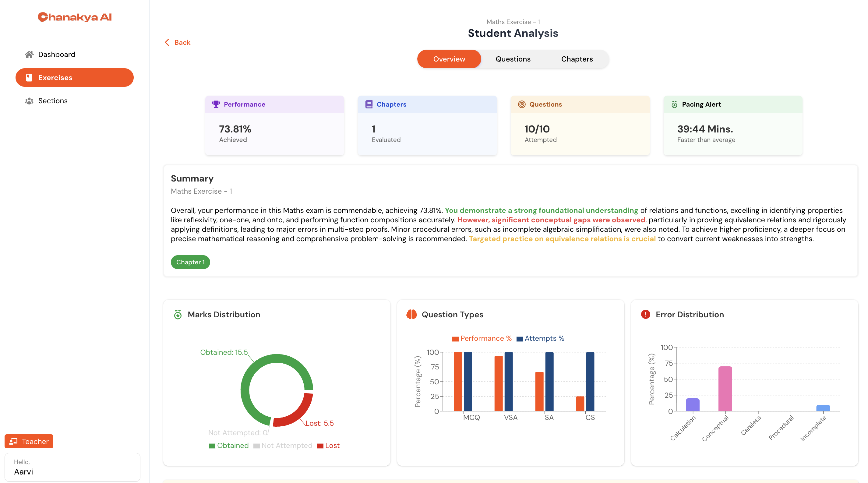
Task: Switch to the Chapters tab
Action: pos(577,59)
